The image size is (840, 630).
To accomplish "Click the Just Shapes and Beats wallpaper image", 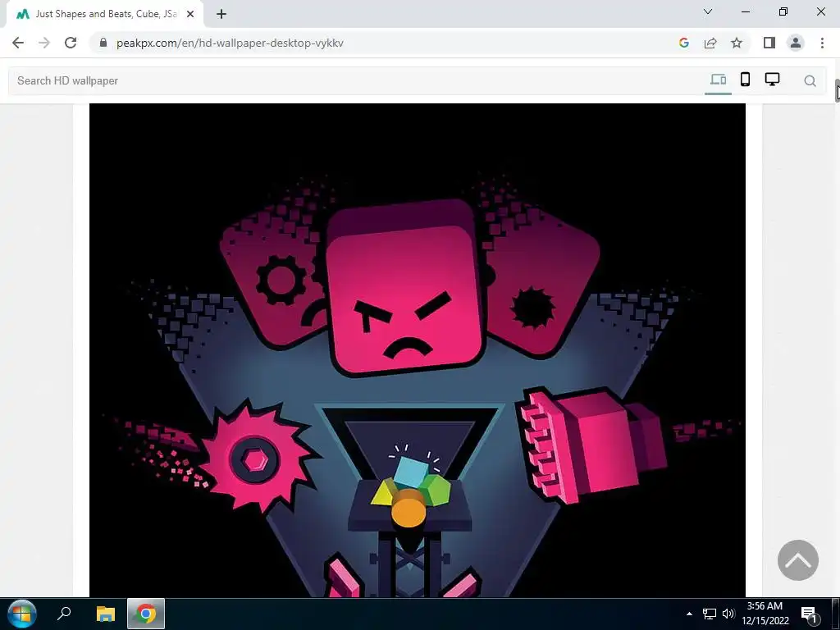I will click(x=418, y=349).
